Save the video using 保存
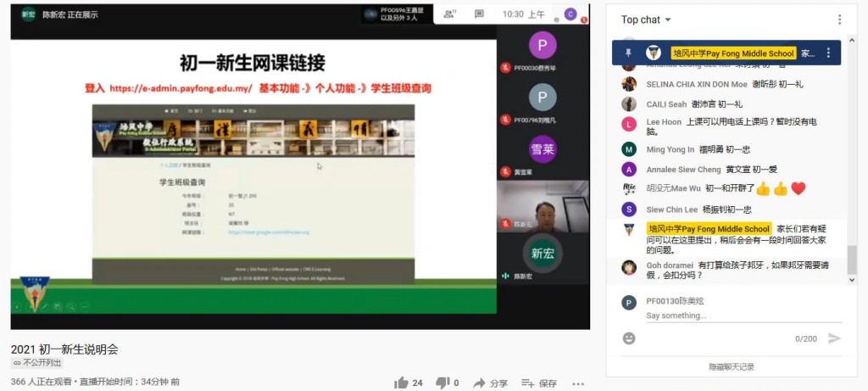The image size is (868, 391). [538, 383]
